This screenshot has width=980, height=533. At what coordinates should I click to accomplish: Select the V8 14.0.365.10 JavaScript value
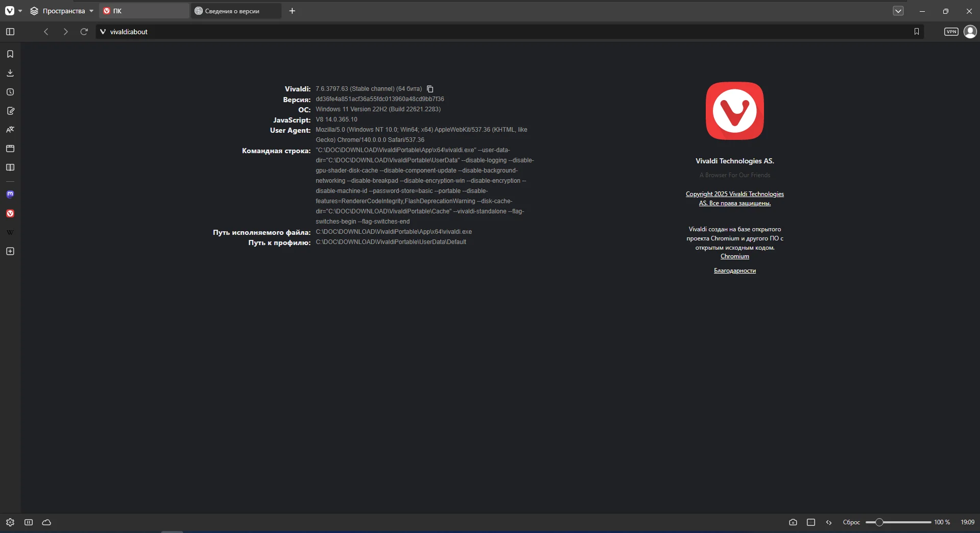click(x=337, y=119)
